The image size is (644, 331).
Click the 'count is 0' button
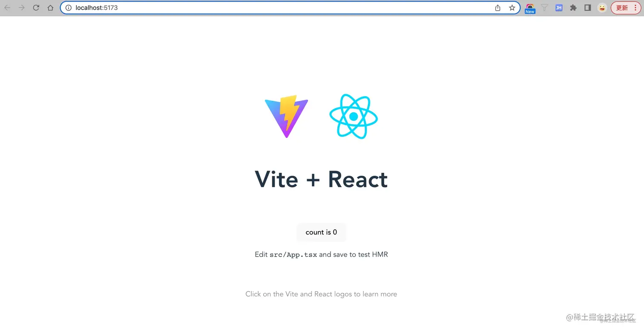321,232
